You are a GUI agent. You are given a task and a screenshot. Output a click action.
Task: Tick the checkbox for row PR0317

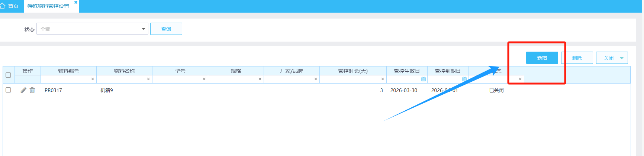pos(8,90)
